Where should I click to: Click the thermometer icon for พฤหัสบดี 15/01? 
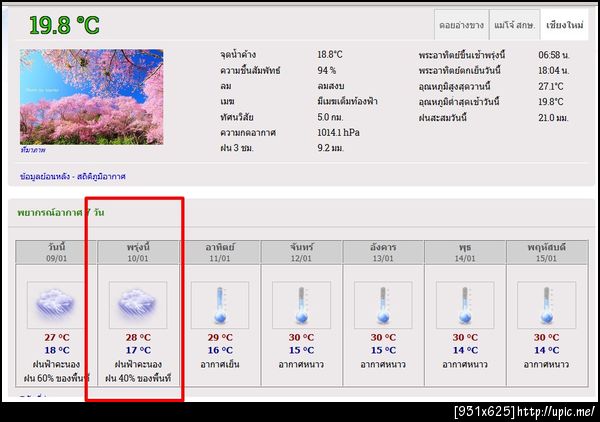[546, 305]
